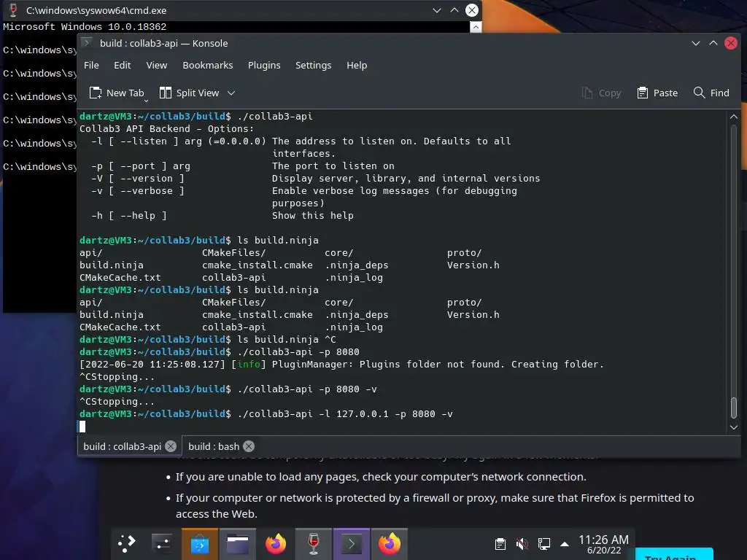Open the View menu in Konsole
Image resolution: width=747 pixels, height=560 pixels.
[156, 65]
